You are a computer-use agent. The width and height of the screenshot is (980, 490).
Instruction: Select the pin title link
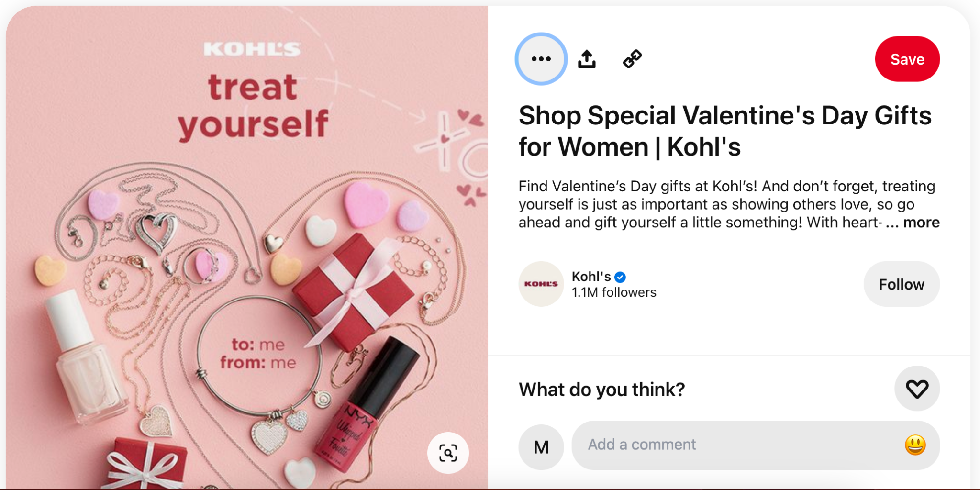click(724, 131)
